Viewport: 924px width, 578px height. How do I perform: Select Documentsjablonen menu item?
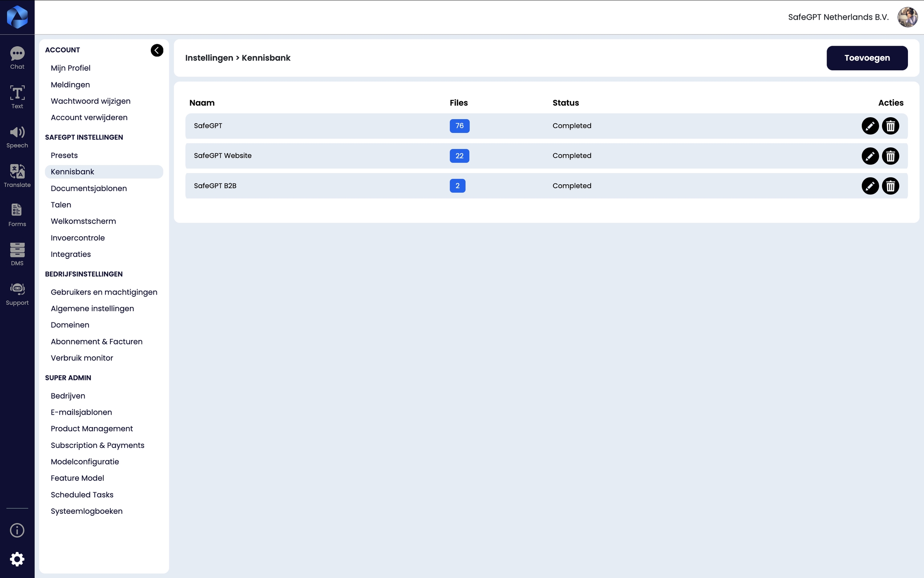(89, 188)
